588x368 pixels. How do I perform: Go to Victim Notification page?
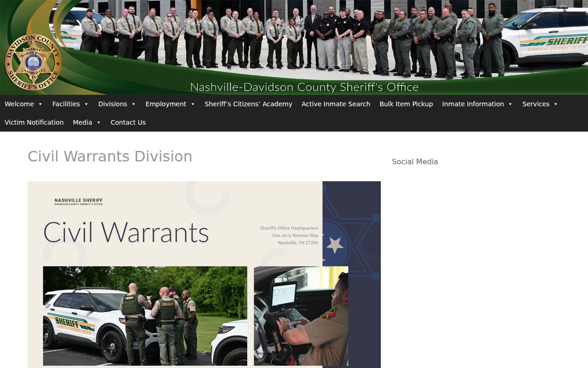pyautogui.click(x=34, y=122)
